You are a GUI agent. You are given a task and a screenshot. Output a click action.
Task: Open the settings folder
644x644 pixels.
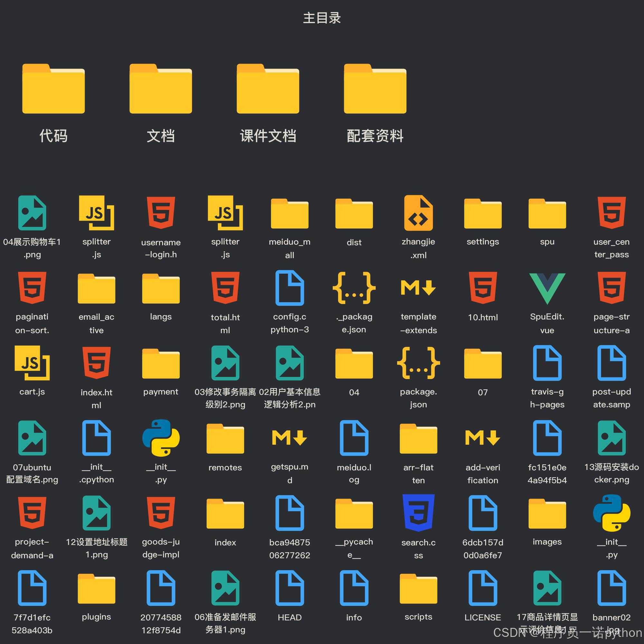click(483, 213)
